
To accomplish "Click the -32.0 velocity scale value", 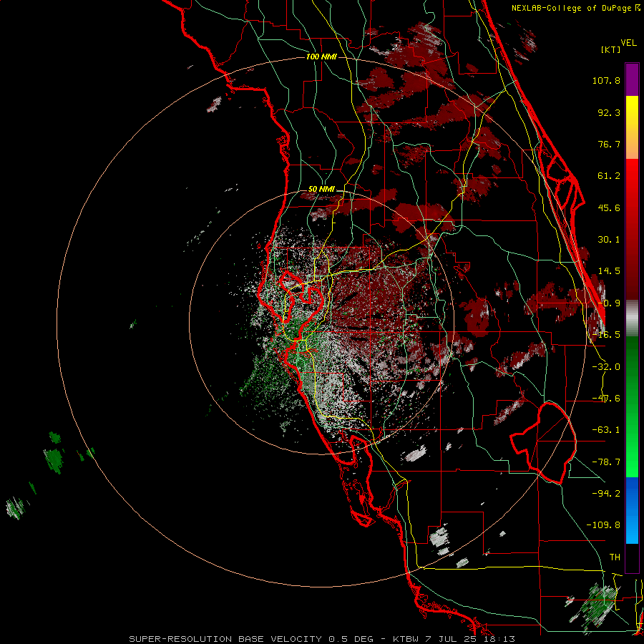I will click(x=606, y=367).
